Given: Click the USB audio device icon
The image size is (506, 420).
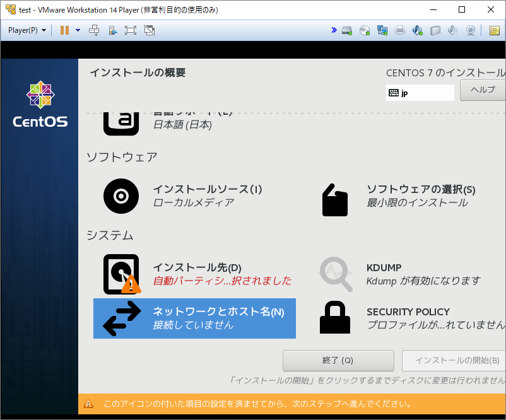Looking at the screenshot, I should pos(418,31).
